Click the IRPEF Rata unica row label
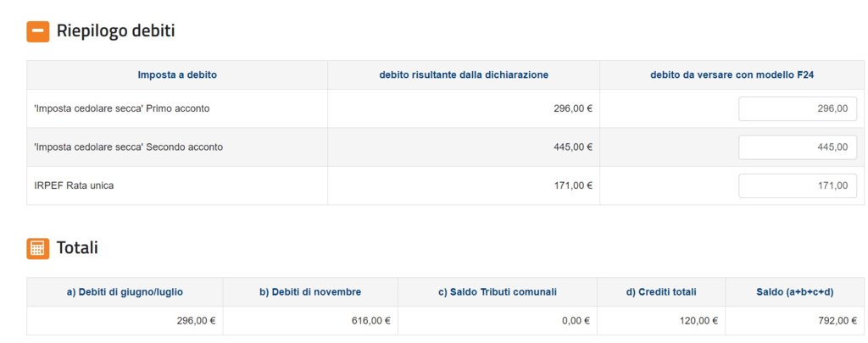 coord(74,185)
